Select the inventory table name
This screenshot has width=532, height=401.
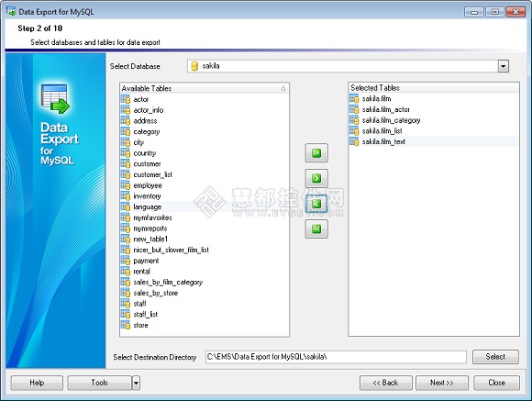(147, 196)
